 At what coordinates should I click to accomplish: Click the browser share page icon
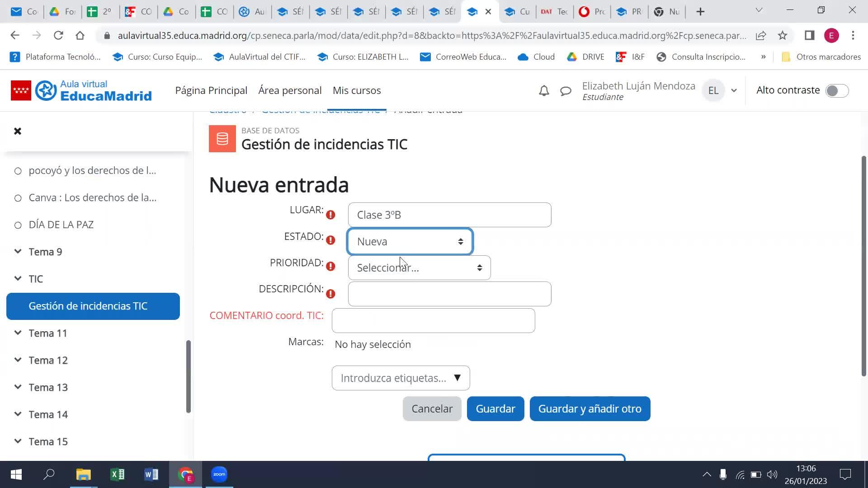(761, 35)
